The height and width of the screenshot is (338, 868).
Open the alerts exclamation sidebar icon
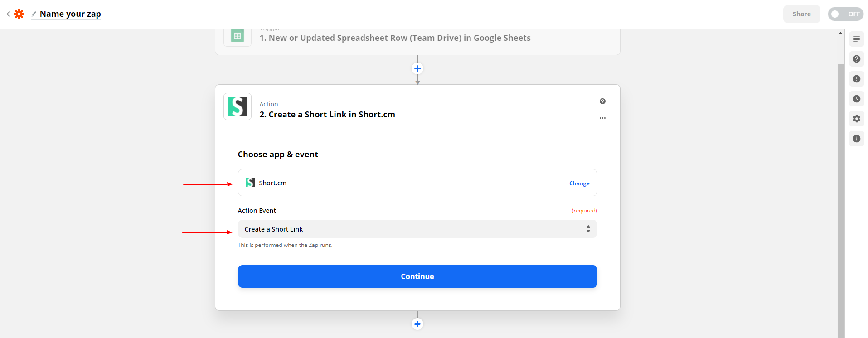856,79
